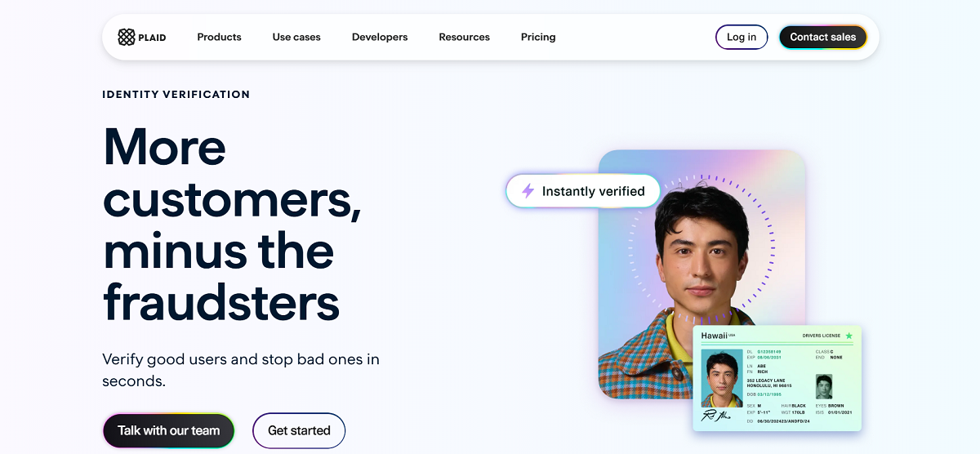The width and height of the screenshot is (980, 454).
Task: Expand the Use cases menu
Action: (296, 37)
